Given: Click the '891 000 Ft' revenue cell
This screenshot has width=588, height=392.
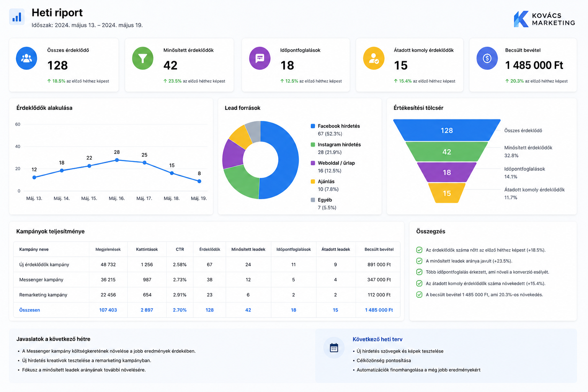Looking at the screenshot, I should pyautogui.click(x=379, y=265).
